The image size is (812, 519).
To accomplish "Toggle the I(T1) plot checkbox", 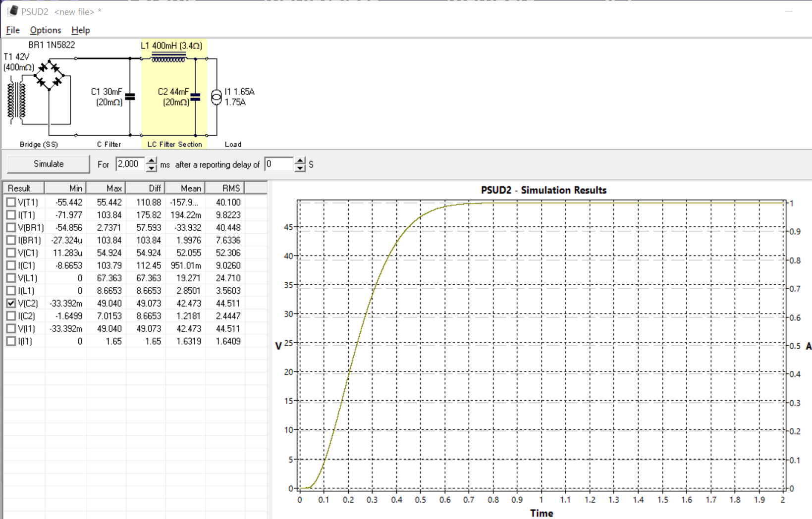I will point(11,215).
